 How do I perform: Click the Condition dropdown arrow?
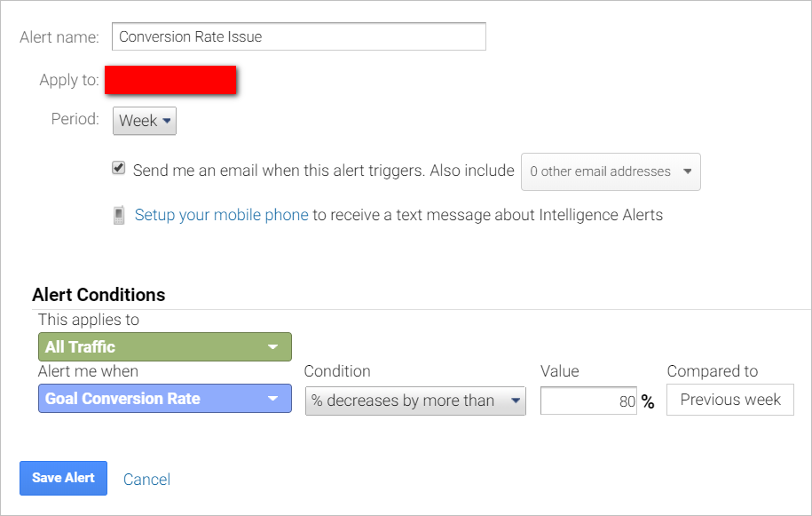tap(516, 401)
